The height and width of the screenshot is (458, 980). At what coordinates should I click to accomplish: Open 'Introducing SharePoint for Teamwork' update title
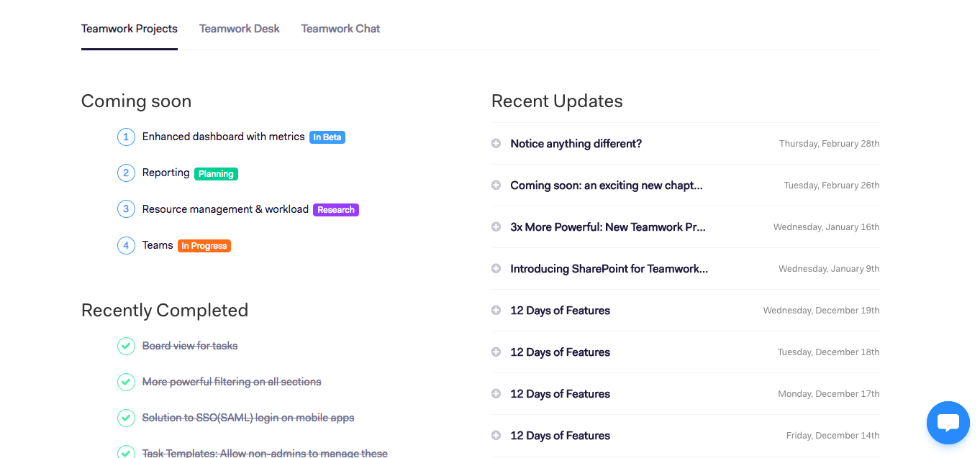tap(609, 269)
